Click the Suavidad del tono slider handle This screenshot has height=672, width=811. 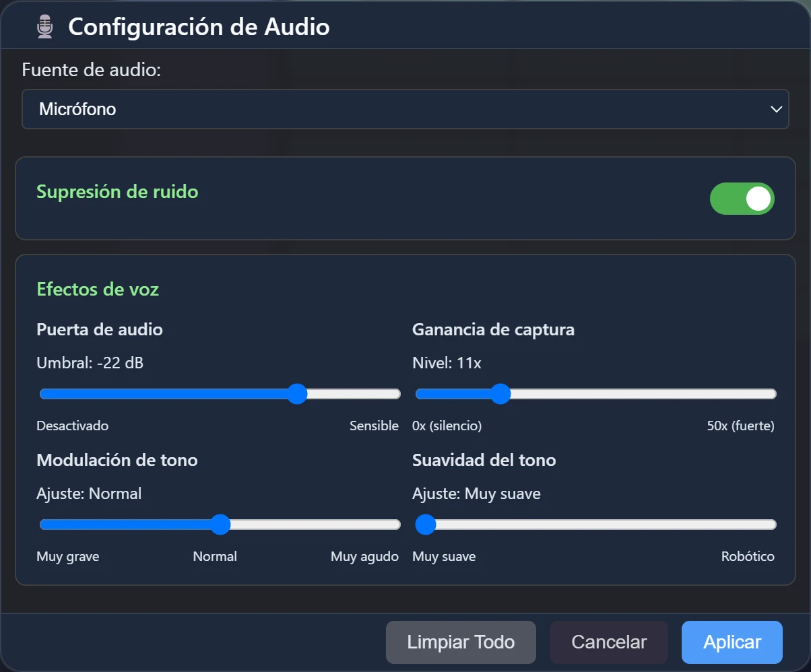[x=425, y=525]
